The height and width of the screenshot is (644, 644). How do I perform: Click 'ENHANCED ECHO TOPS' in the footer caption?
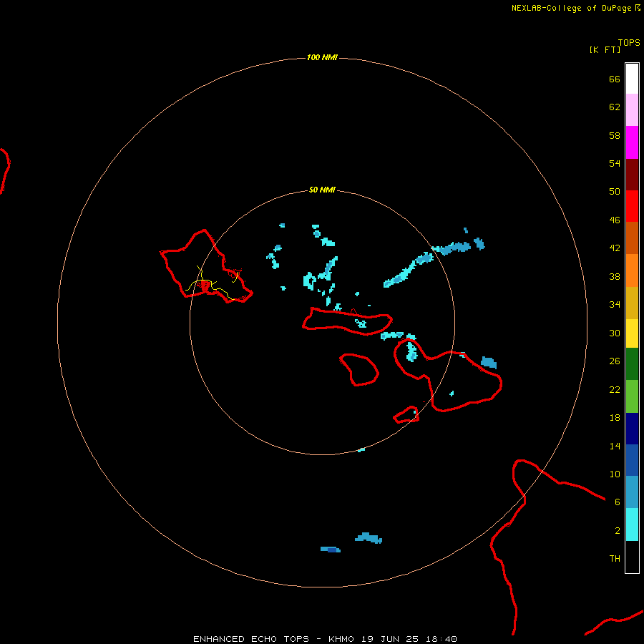251,639
